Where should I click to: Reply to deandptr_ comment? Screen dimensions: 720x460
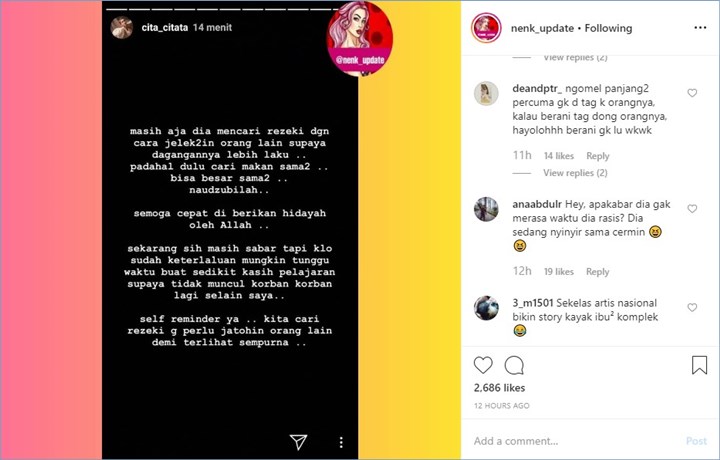597,156
